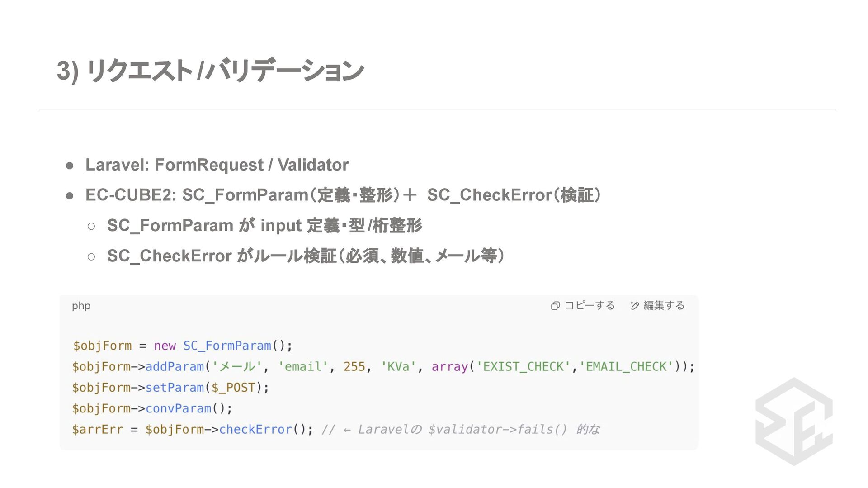Viewport: 868px width, 488px height.
Task: Click the code line new SC_FormParam()
Action: pyautogui.click(x=183, y=346)
